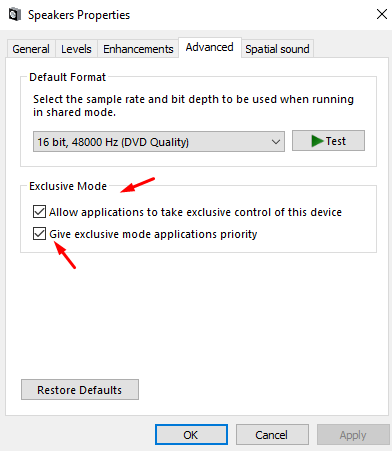Image resolution: width=392 pixels, height=451 pixels.
Task: Toggle Give exclusive mode applications priority
Action: [39, 234]
